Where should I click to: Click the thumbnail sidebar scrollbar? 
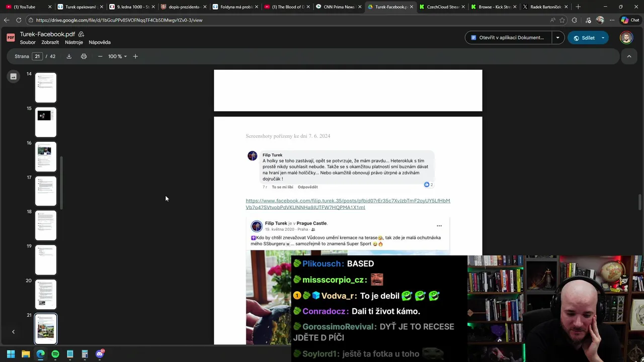point(61,183)
